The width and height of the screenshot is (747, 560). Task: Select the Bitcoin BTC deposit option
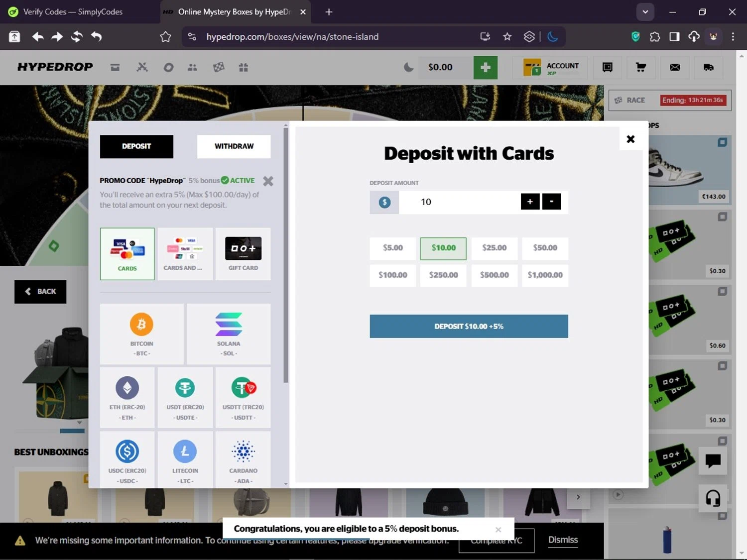142,334
